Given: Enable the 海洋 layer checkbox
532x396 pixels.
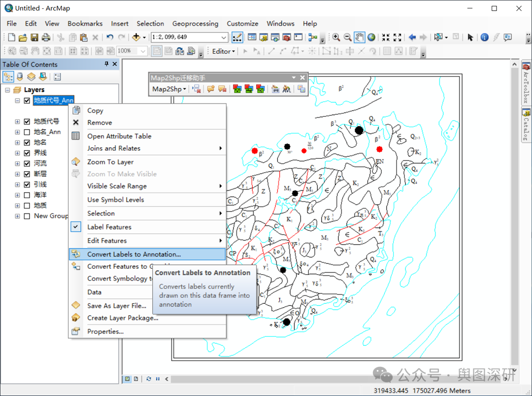Looking at the screenshot, I should [27, 195].
